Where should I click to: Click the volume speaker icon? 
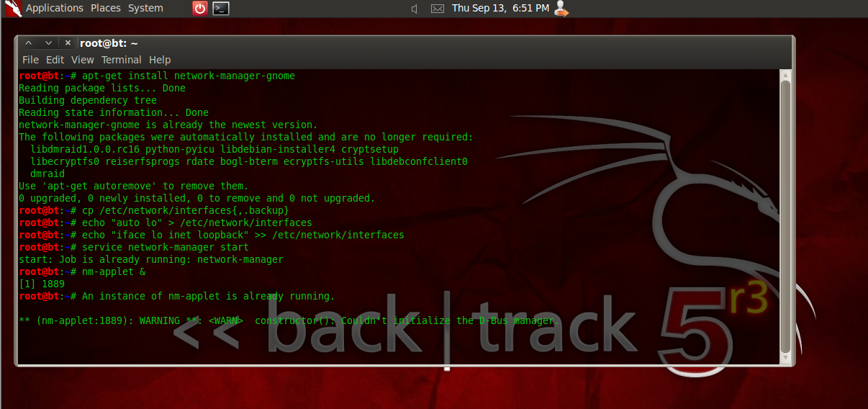[415, 9]
